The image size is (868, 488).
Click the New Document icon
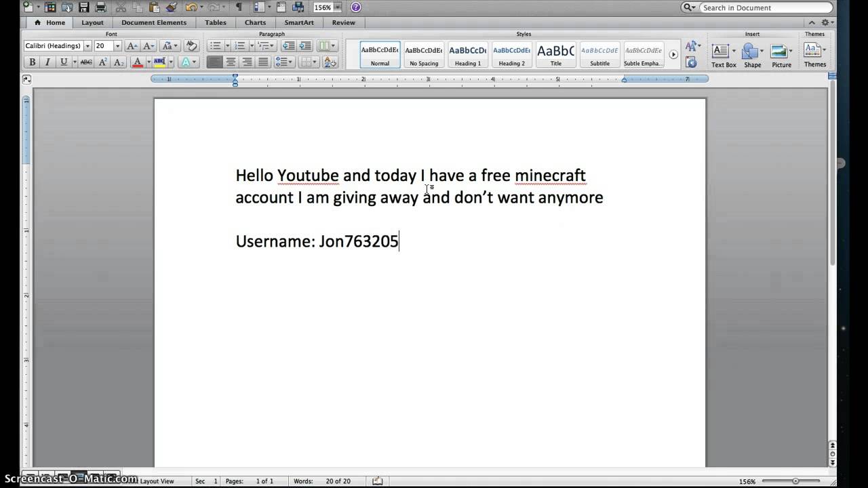coord(28,7)
